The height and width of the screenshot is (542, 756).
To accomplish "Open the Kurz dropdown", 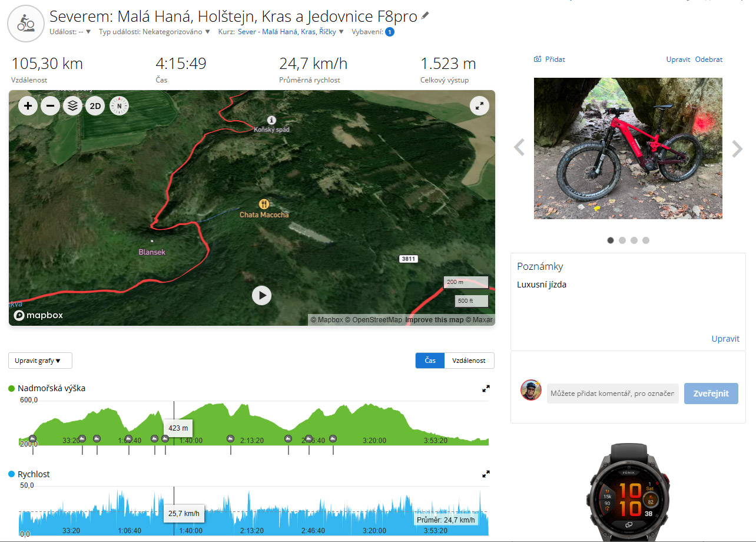I will [x=281, y=32].
